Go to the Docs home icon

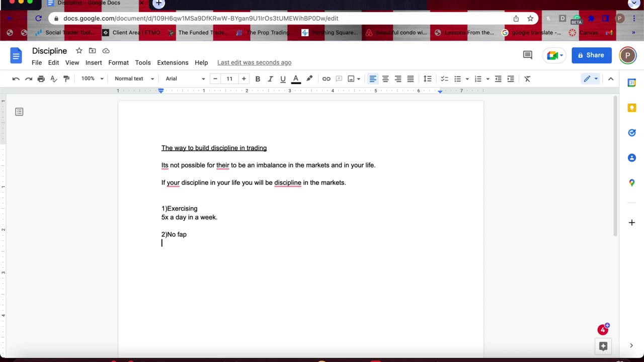tap(16, 55)
